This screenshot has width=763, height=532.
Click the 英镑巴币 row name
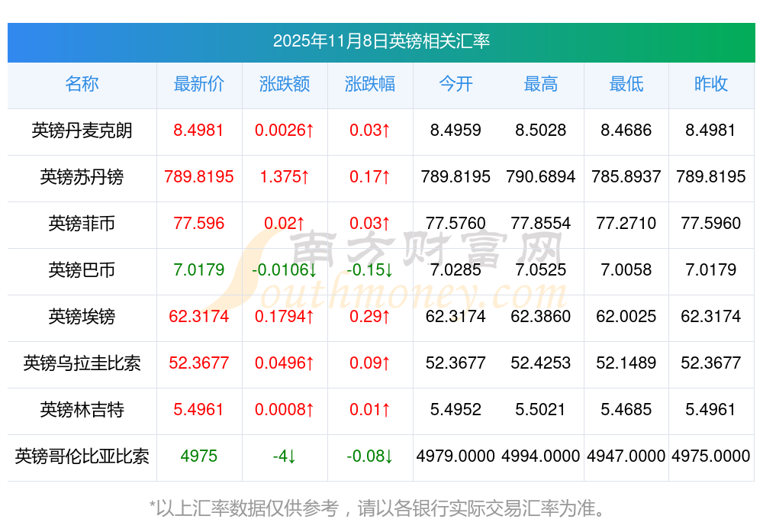click(82, 269)
